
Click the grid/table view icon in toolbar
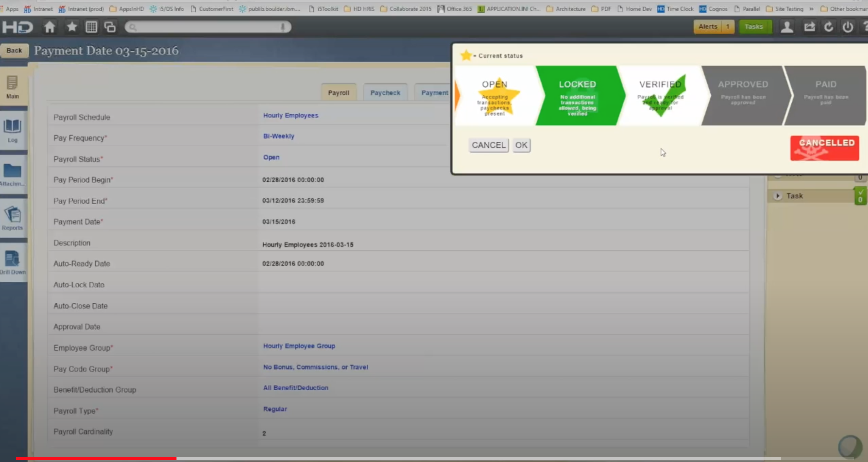point(91,27)
